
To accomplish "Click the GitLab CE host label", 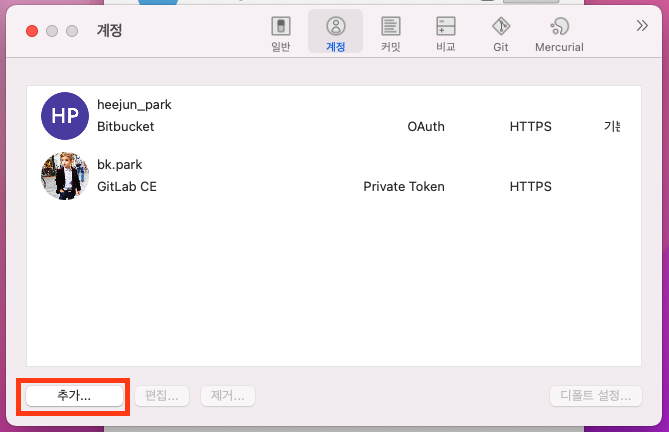I will [127, 186].
